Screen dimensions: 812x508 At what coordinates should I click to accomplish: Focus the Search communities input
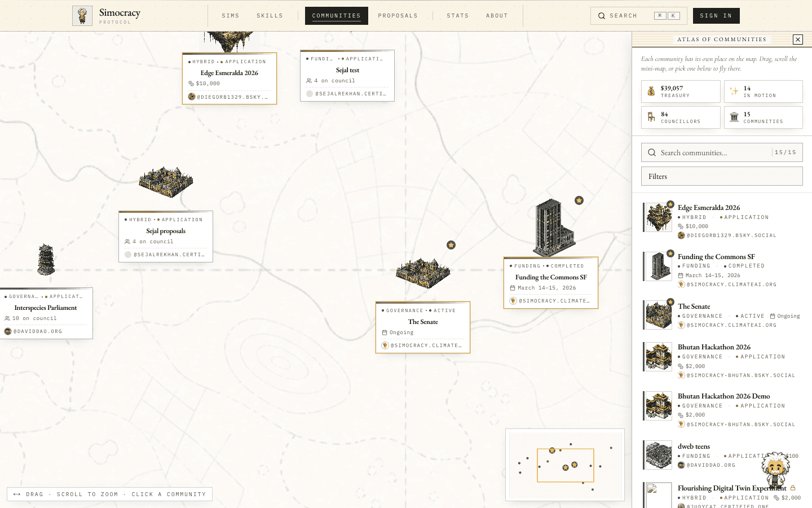click(x=722, y=152)
